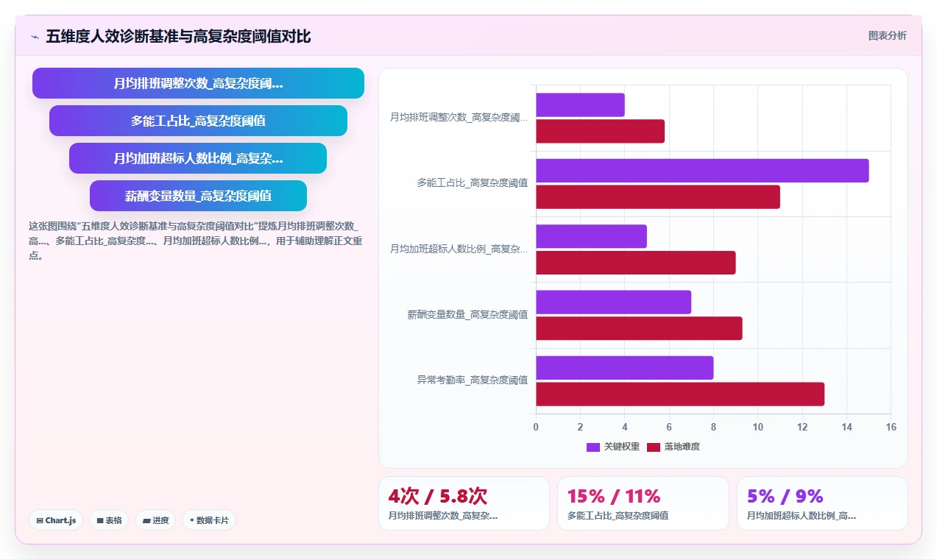Toggle the 落地难度 legend entry
Image resolution: width=937 pixels, height=560 pixels.
(673, 447)
